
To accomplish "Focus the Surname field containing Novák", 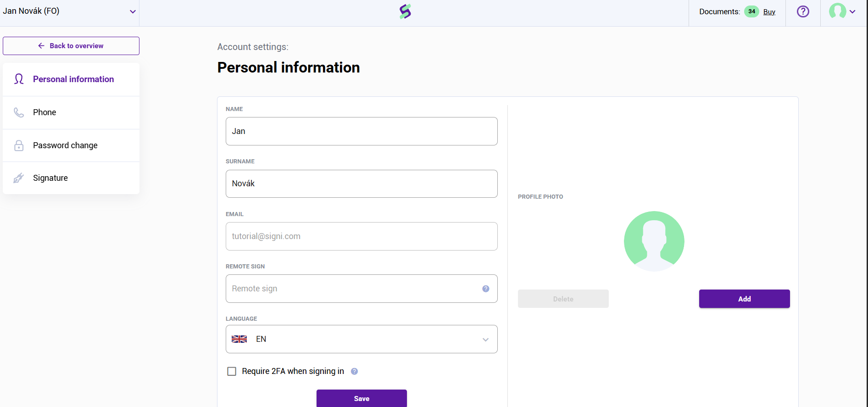I will [x=362, y=184].
